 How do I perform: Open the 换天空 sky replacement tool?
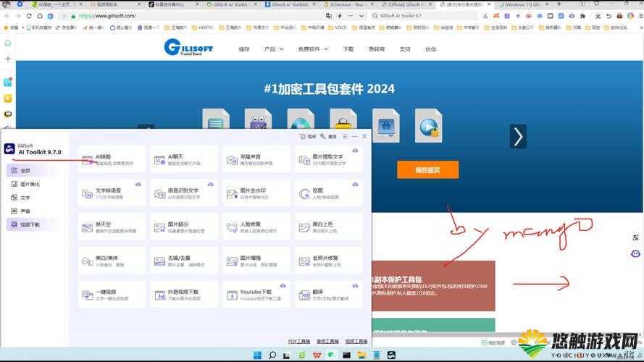click(x=112, y=227)
